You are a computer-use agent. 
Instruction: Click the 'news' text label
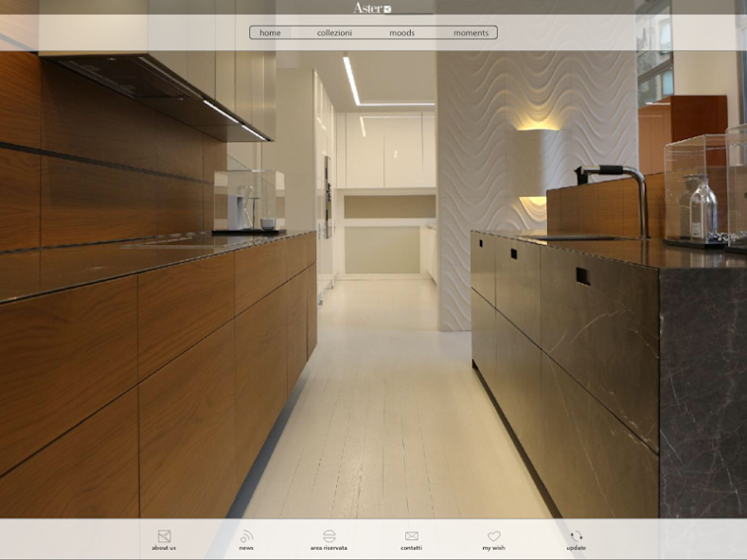pyautogui.click(x=246, y=549)
